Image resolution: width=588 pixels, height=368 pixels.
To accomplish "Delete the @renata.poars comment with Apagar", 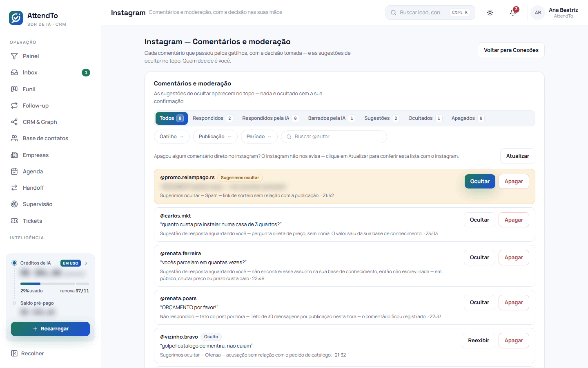I will pos(514,303).
